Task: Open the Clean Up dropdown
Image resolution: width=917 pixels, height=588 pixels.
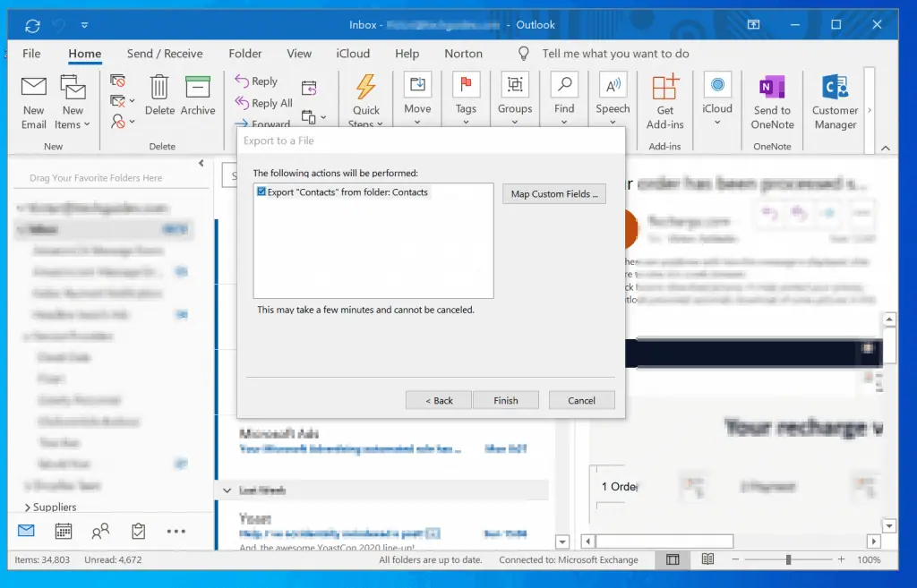Action: [122, 101]
